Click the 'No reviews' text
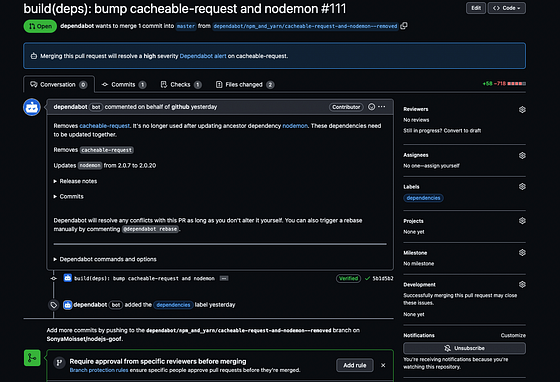Image resolution: width=560 pixels, height=382 pixels. 416,120
